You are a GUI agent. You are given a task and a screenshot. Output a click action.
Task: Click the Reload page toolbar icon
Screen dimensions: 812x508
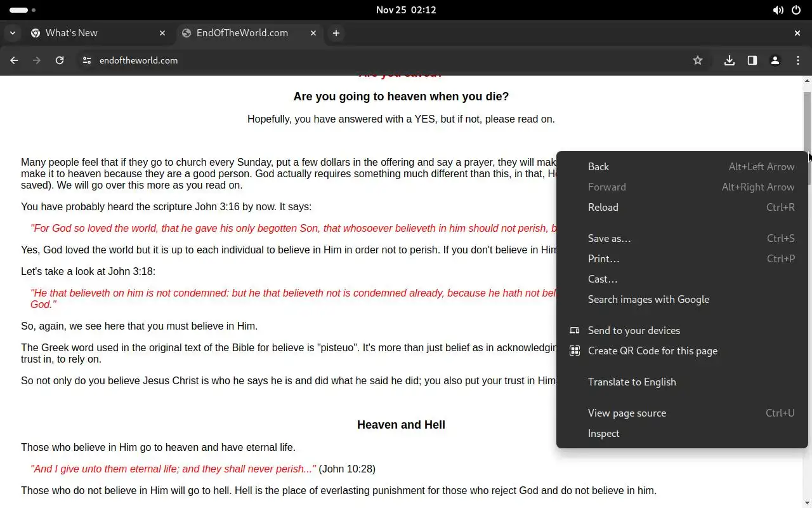coord(60,60)
